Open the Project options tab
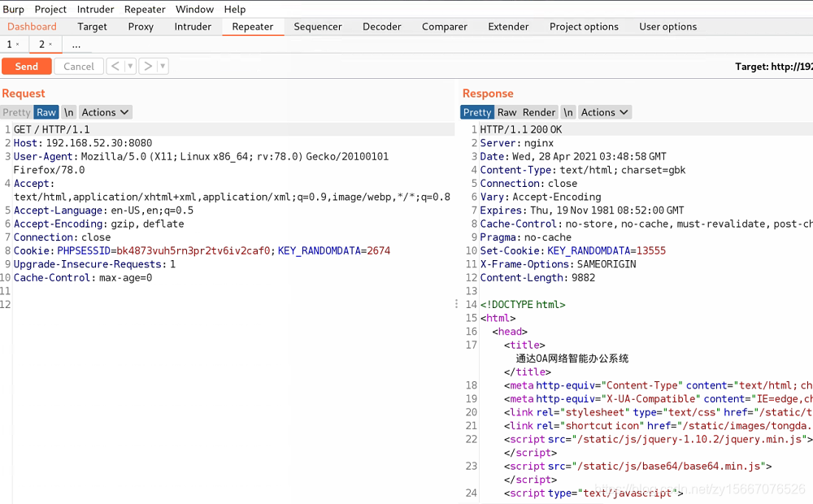813x504 pixels. [584, 27]
